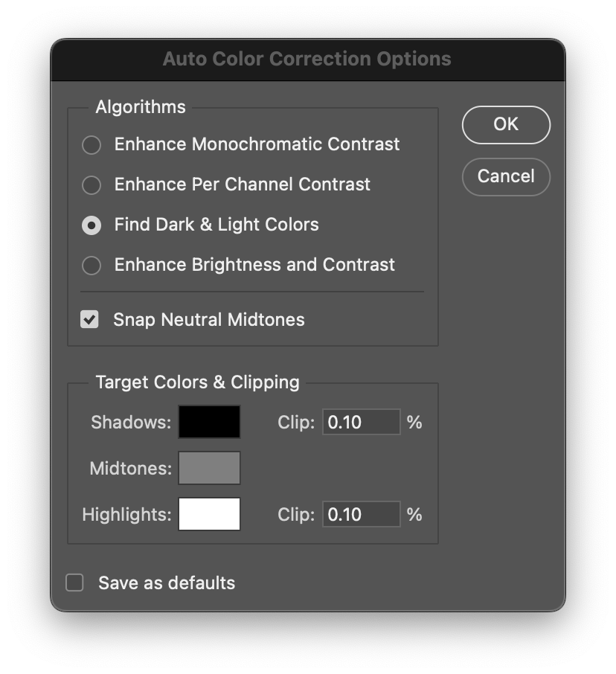The height and width of the screenshot is (674, 616).
Task: Enable the Save as defaults checkbox
Action: point(75,582)
